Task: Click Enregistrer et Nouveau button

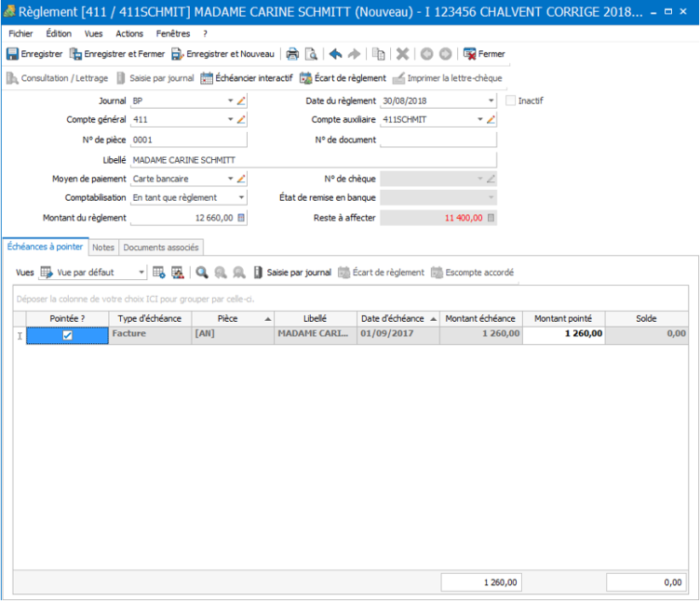Action: [222, 54]
